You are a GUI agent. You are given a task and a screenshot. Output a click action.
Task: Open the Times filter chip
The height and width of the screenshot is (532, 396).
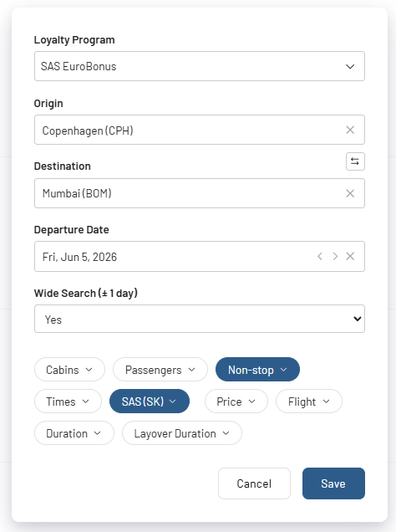pos(68,402)
